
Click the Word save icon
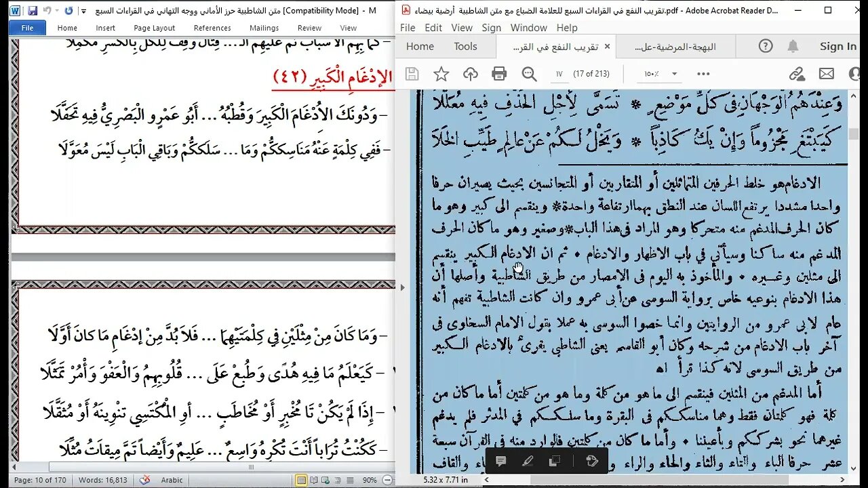coord(32,11)
